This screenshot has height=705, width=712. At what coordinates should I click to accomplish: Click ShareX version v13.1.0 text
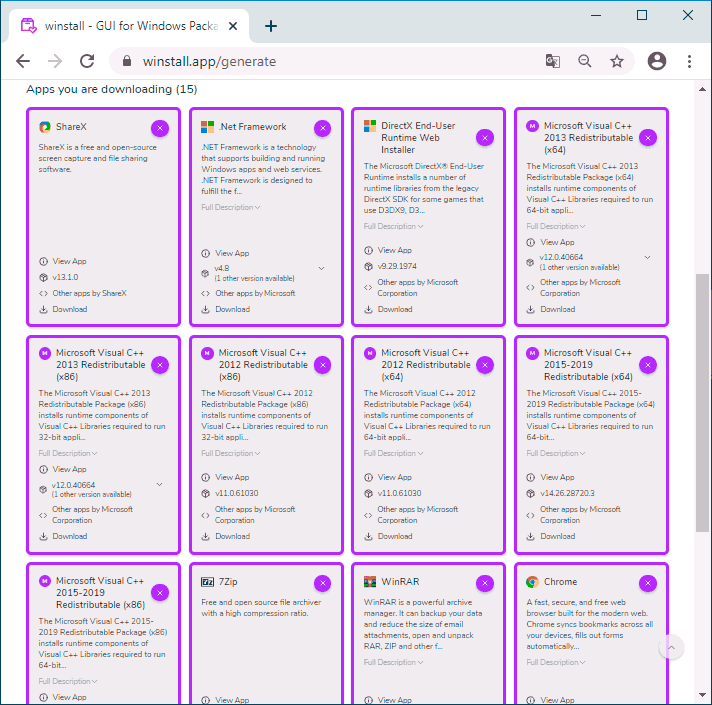pos(65,277)
